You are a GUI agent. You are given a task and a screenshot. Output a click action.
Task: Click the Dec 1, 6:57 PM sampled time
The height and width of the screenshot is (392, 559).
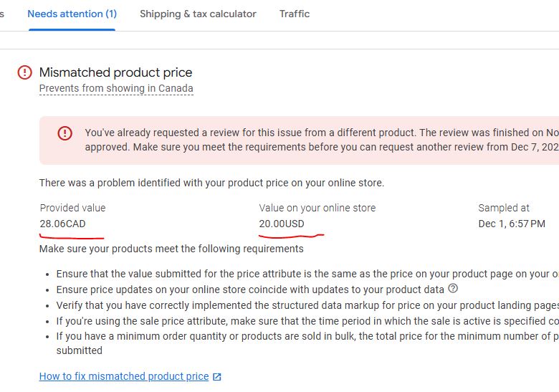coord(512,224)
